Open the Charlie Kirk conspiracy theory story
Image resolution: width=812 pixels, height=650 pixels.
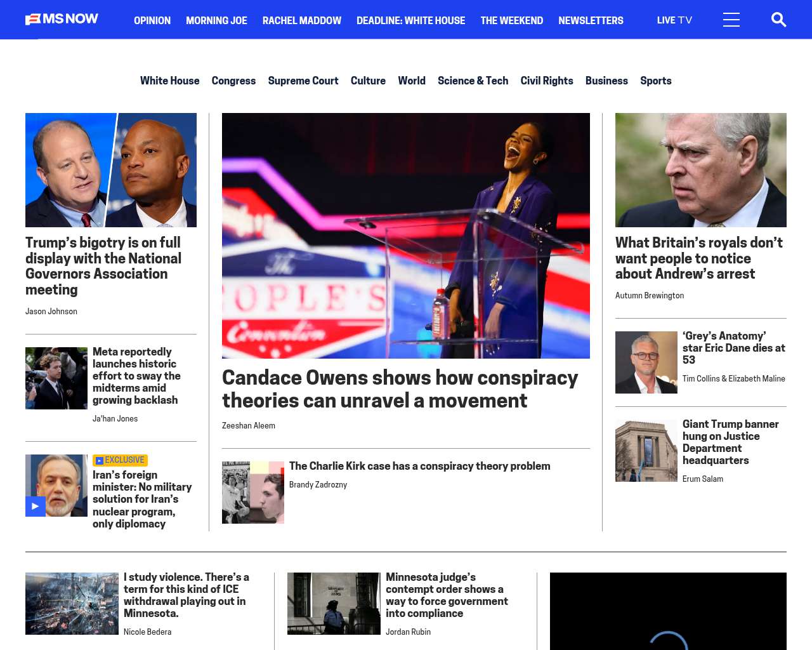[x=419, y=466]
